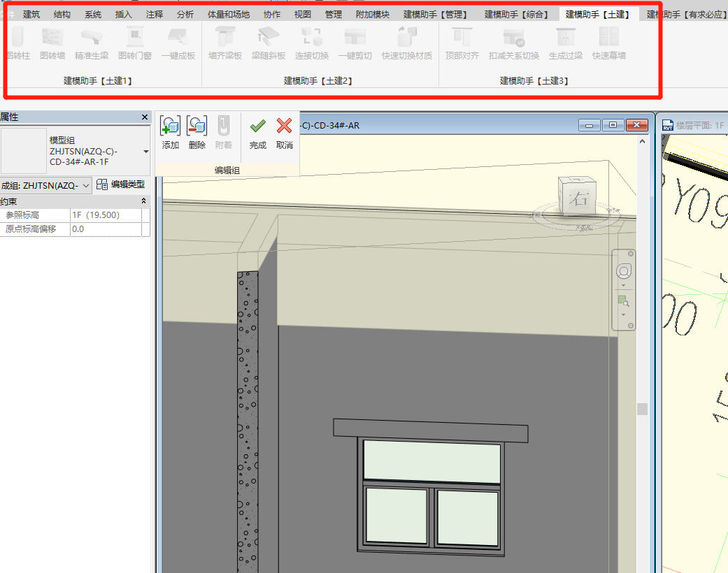Click the 删除 (Remove from group) icon
Viewport: 728px width, 573px height.
tap(197, 126)
